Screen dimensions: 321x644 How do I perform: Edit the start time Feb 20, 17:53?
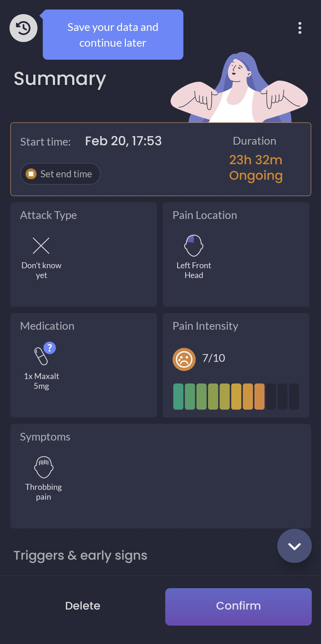point(123,141)
